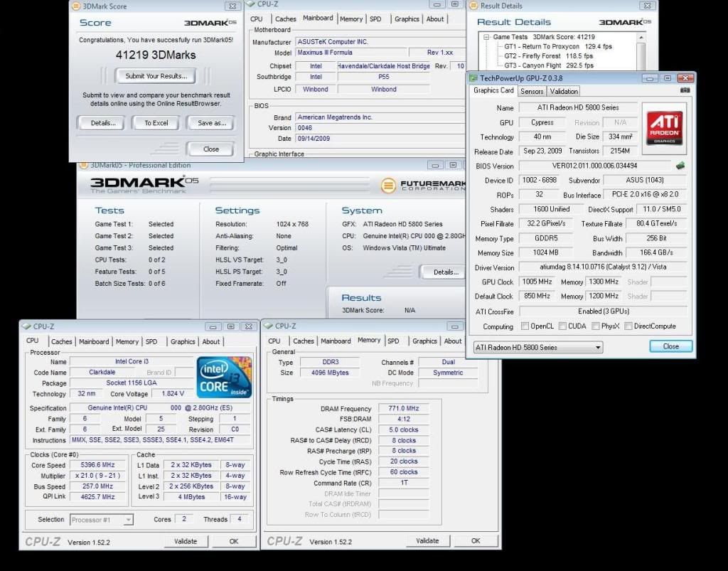Check the PhysX checkbox in GPU-Z
728x571 pixels.
click(595, 326)
